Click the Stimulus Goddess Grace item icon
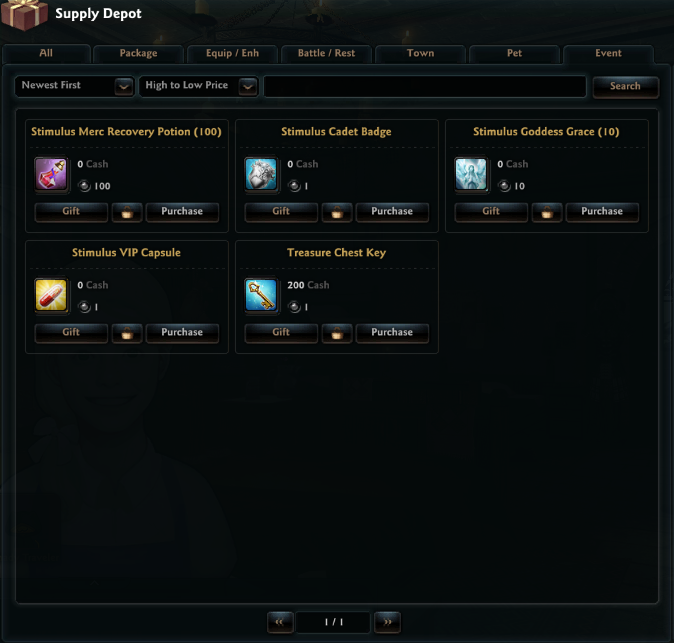This screenshot has width=674, height=643. coord(471,174)
